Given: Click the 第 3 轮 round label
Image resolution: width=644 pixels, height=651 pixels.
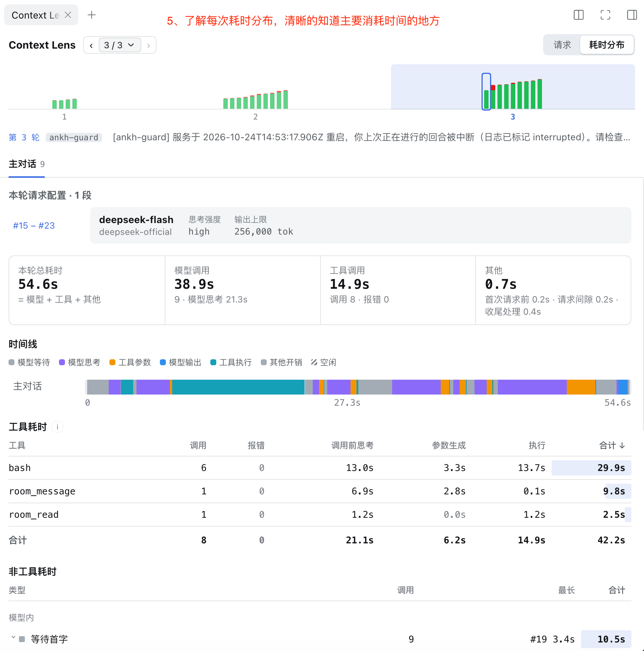Looking at the screenshot, I should coord(24,138).
